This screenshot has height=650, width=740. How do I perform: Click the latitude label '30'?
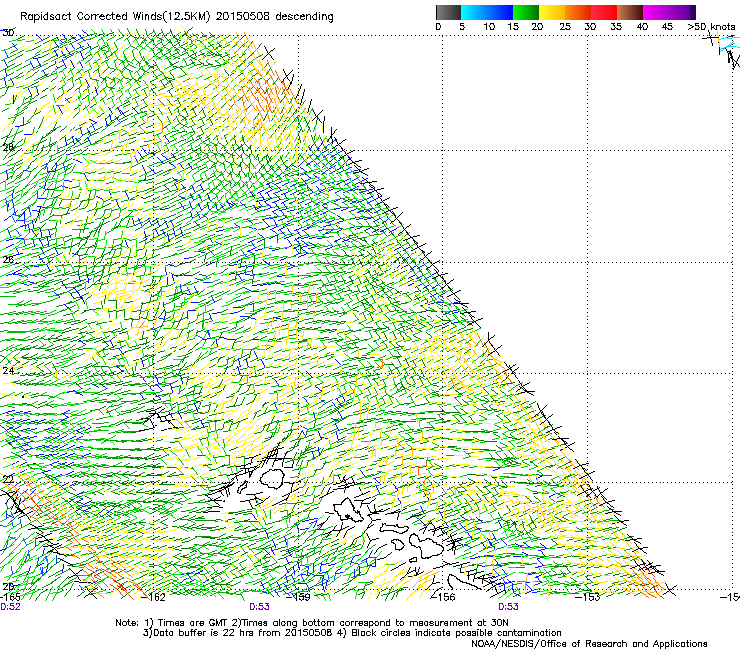tap(8, 33)
